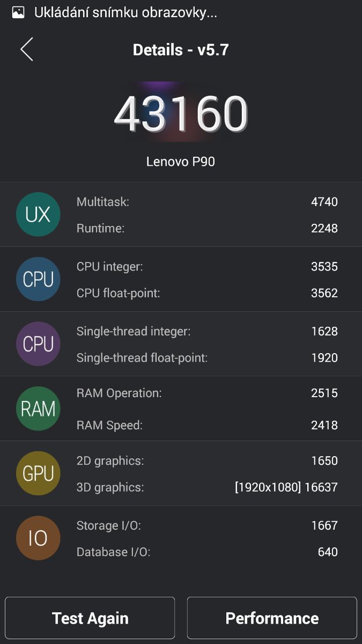
Task: Select the Lenovo P90 device name
Action: [x=181, y=162]
